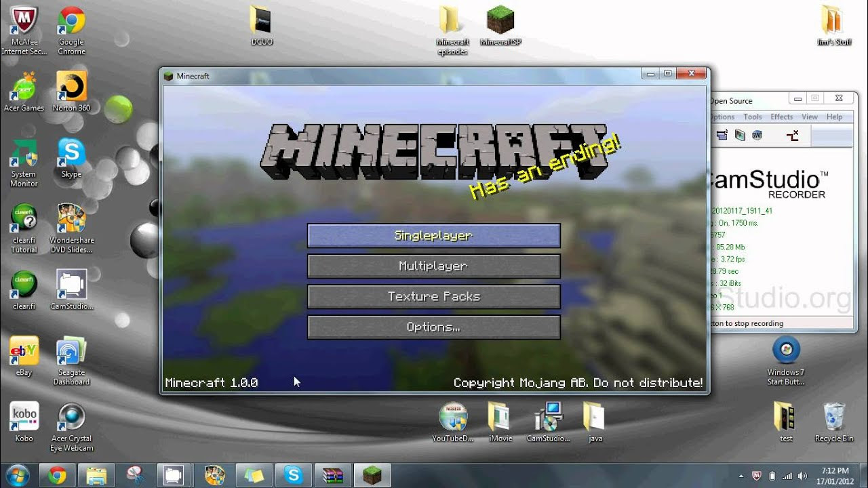The image size is (868, 488).
Task: Open the Acer Games shortcut
Action: pos(24,91)
